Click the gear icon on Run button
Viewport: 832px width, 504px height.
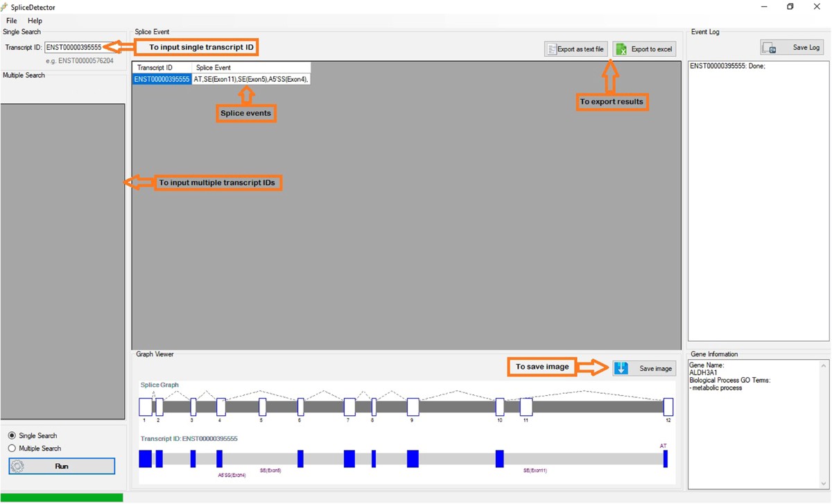(x=18, y=467)
